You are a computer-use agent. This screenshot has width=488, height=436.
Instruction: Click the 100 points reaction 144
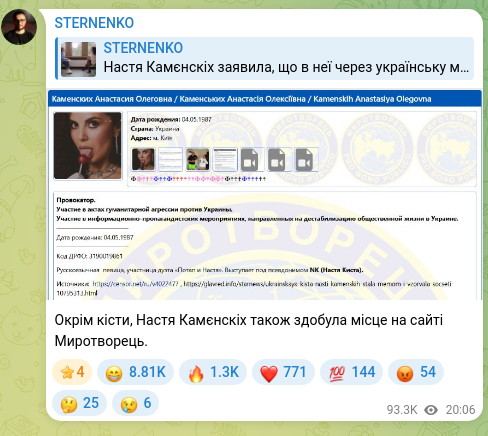coord(351,372)
